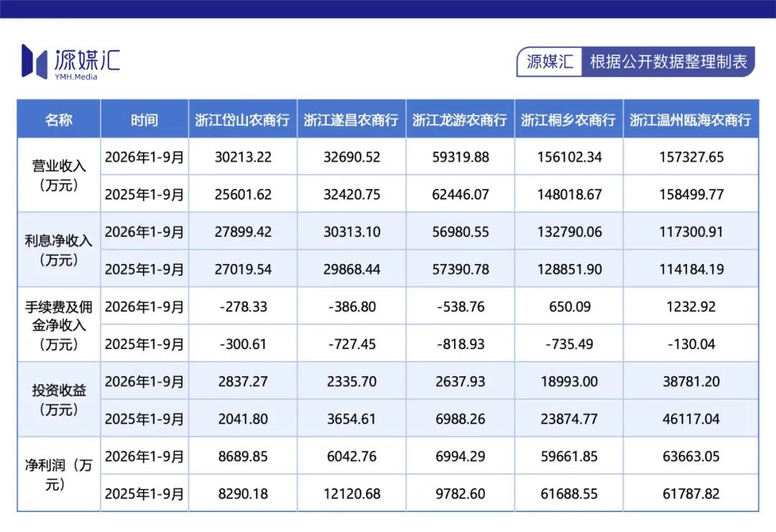
Task: Click the cell showing 62446.07
Action: click(x=461, y=195)
